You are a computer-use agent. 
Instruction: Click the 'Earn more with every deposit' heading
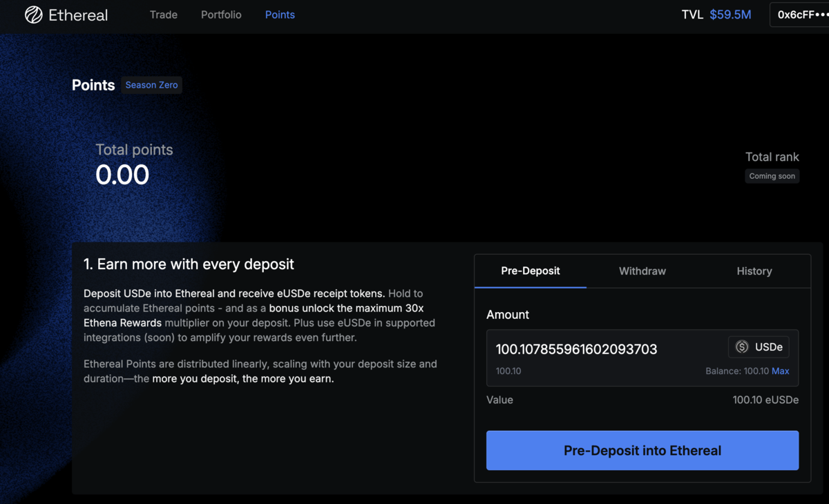tap(189, 264)
